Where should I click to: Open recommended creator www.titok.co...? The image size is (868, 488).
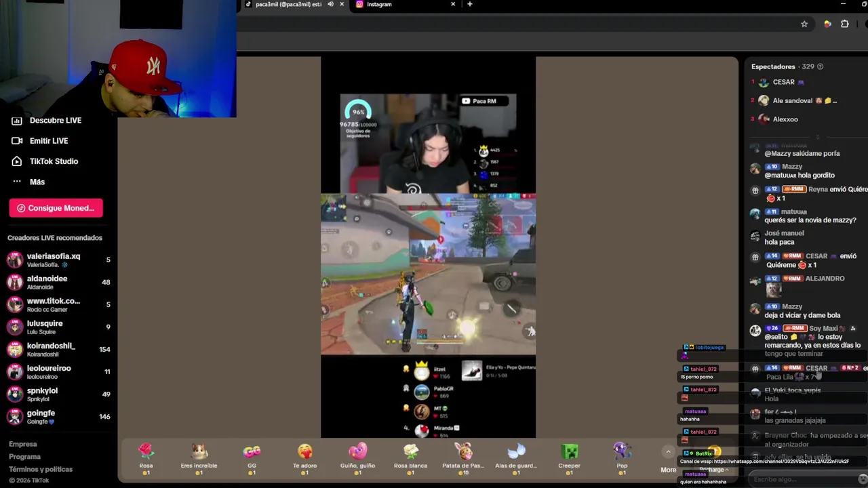tap(58, 304)
